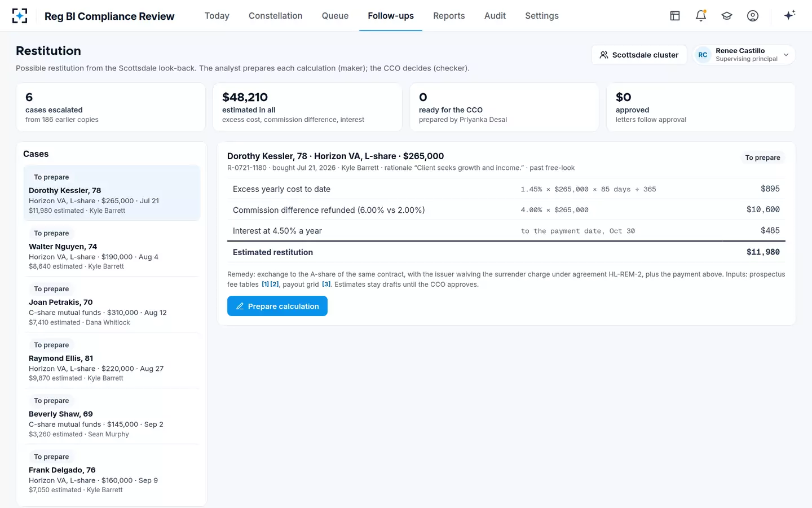Click the RC avatar badge
The height and width of the screenshot is (508, 812).
703,55
